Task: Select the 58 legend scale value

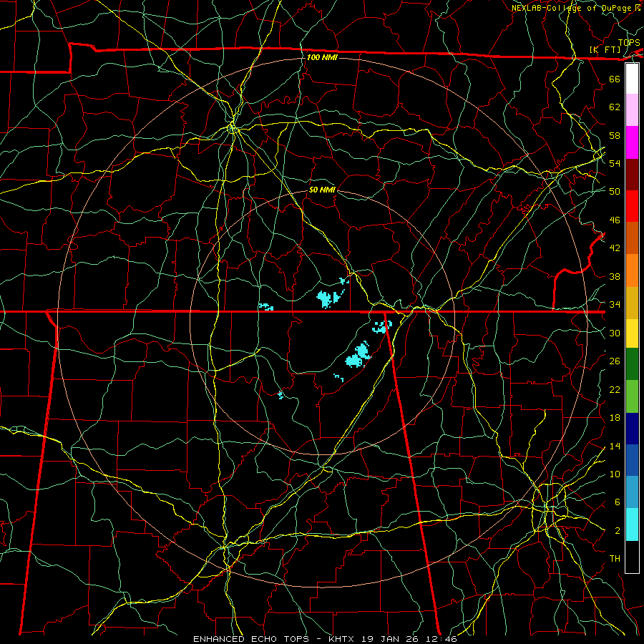Action: [x=615, y=135]
